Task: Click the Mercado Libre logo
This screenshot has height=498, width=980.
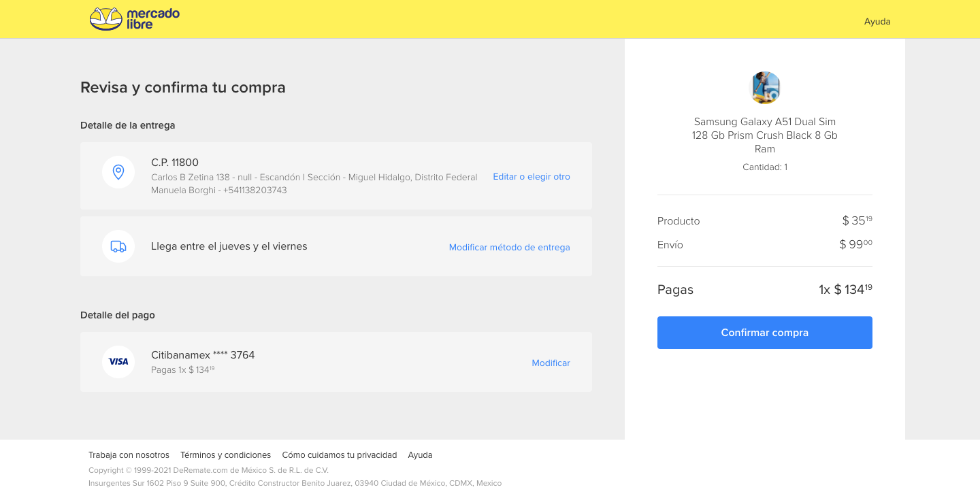Action: [x=135, y=19]
